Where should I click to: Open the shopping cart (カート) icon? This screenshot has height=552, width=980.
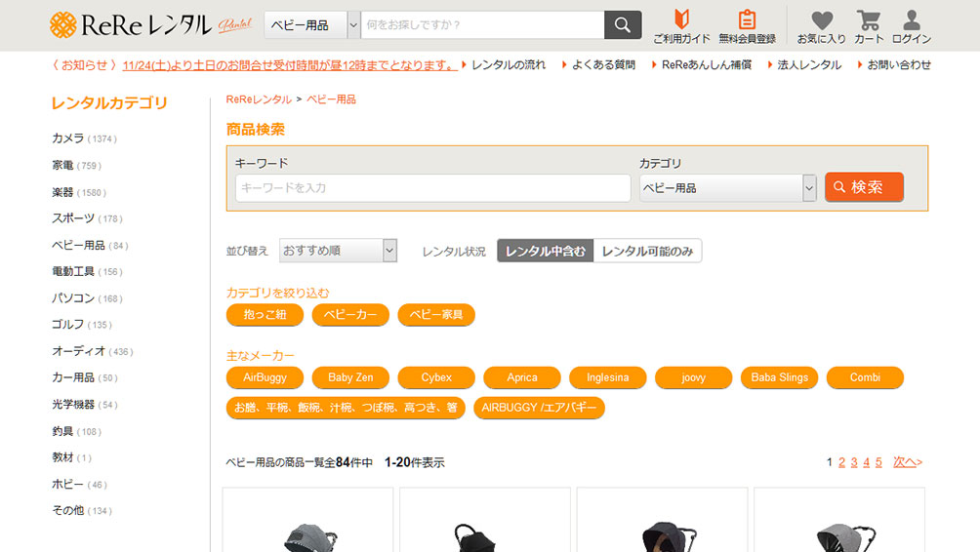[868, 26]
